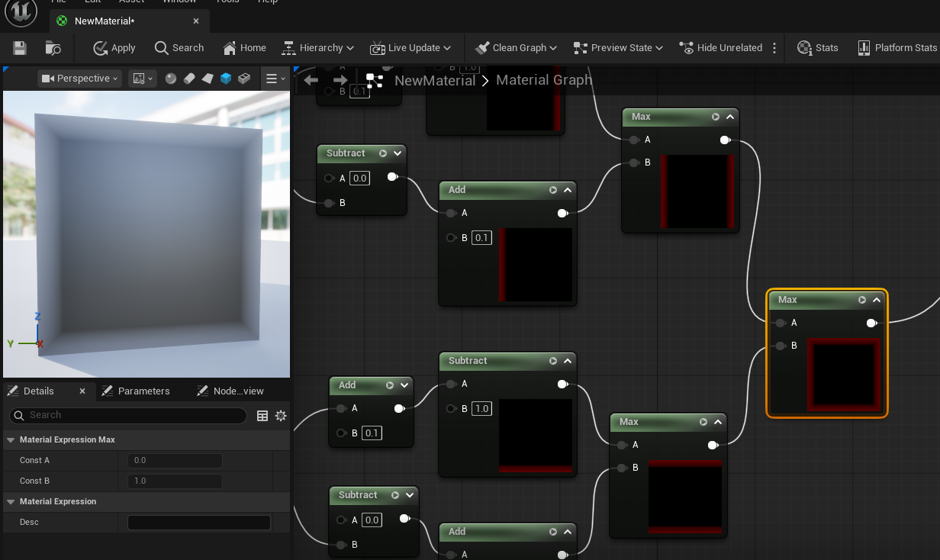
Task: Open Platform Stats
Action: pyautogui.click(x=897, y=47)
